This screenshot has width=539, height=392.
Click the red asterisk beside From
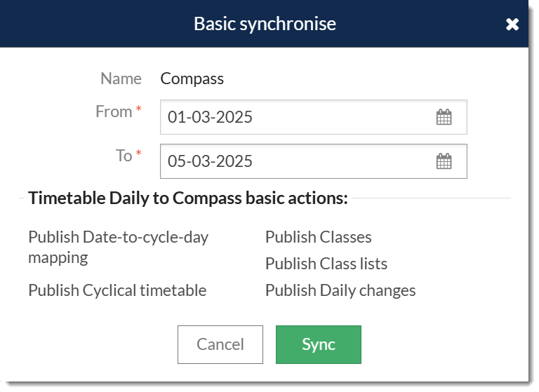139,110
